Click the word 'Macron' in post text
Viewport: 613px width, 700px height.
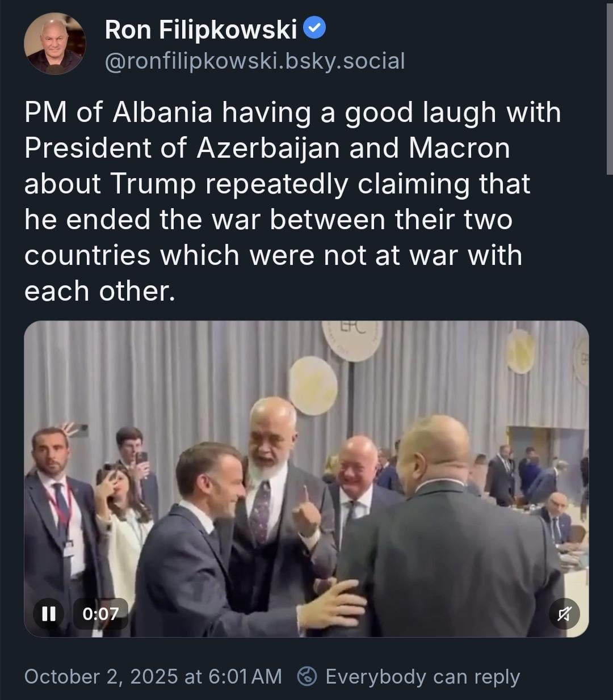(459, 147)
